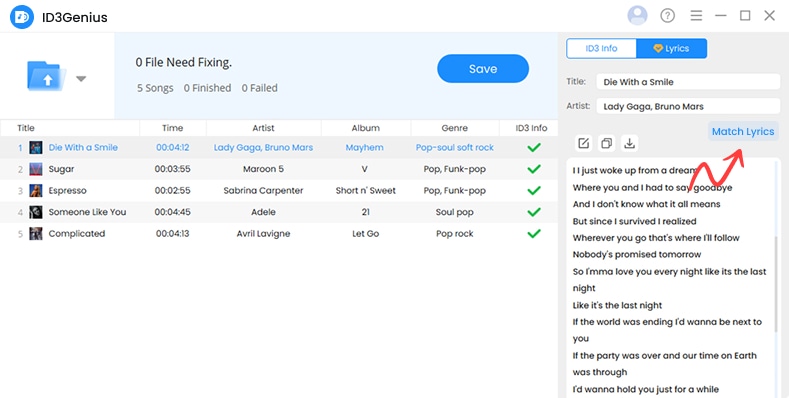789x398 pixels.
Task: Sort by the Album column header
Action: (x=365, y=128)
